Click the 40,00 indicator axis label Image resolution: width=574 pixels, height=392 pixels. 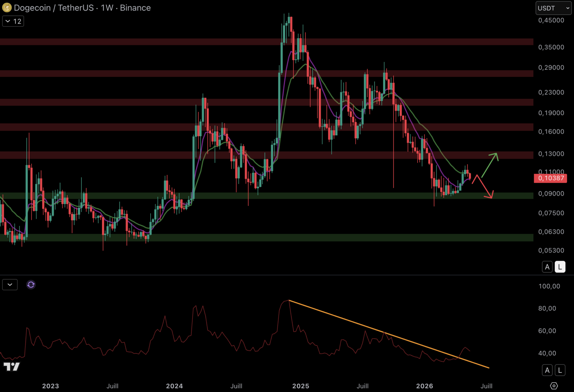pyautogui.click(x=547, y=353)
